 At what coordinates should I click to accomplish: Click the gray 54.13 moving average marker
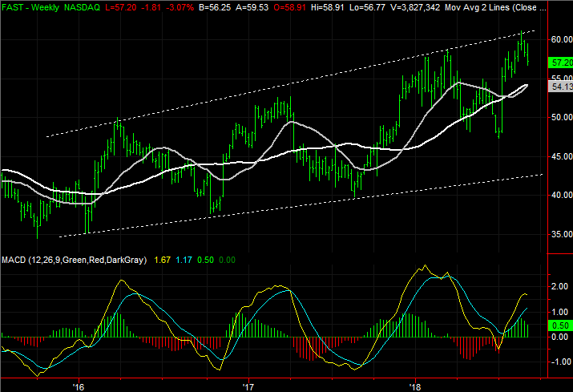561,87
